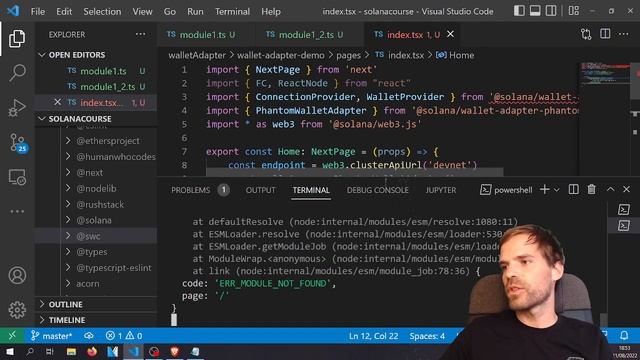Click the notifications bell icon
Viewport: 640px width, 360px height.
point(624,336)
